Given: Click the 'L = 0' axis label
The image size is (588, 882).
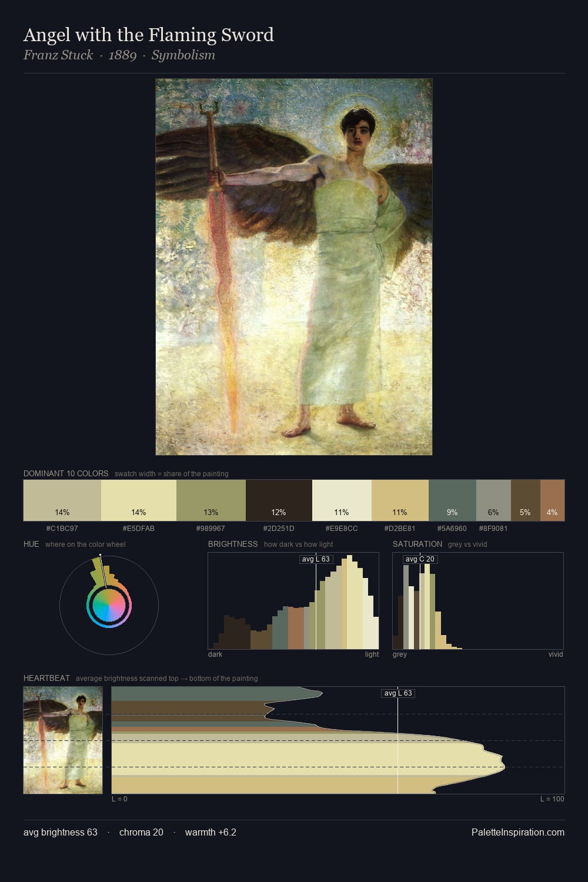Looking at the screenshot, I should pyautogui.click(x=119, y=799).
